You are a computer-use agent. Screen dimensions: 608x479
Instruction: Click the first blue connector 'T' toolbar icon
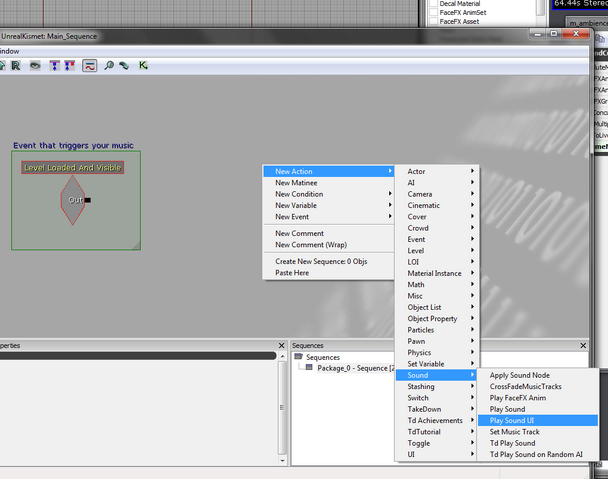pos(54,66)
